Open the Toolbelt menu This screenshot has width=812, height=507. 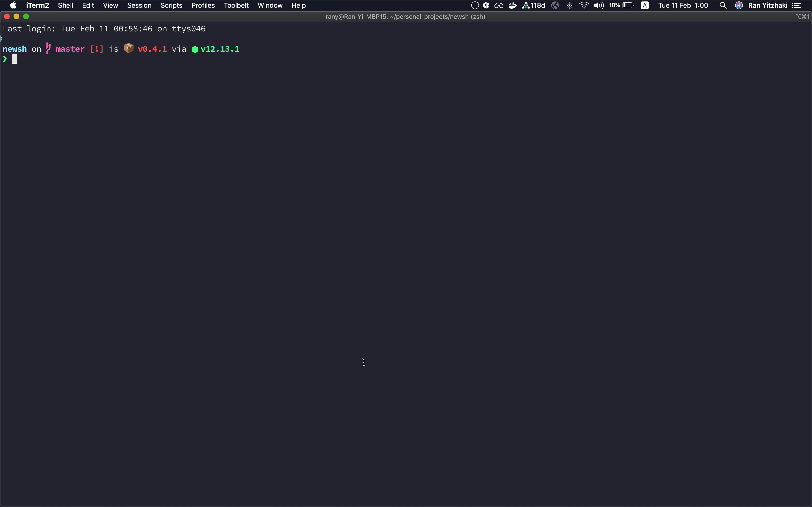pyautogui.click(x=236, y=5)
